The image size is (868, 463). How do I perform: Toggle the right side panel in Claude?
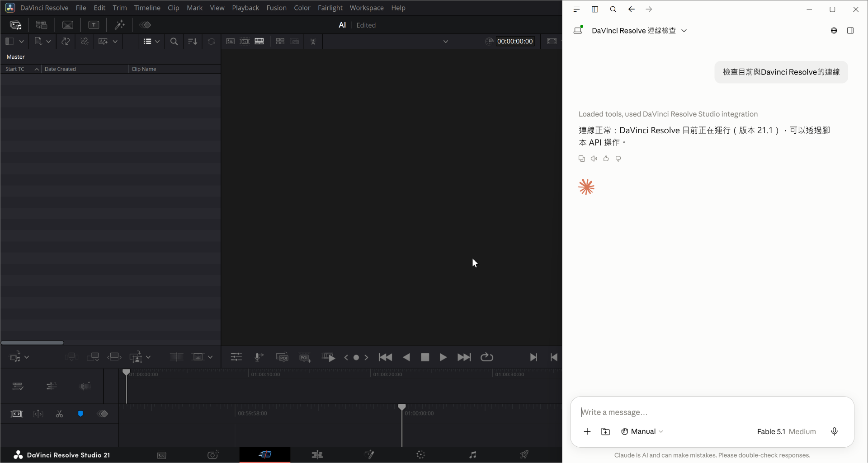click(850, 30)
